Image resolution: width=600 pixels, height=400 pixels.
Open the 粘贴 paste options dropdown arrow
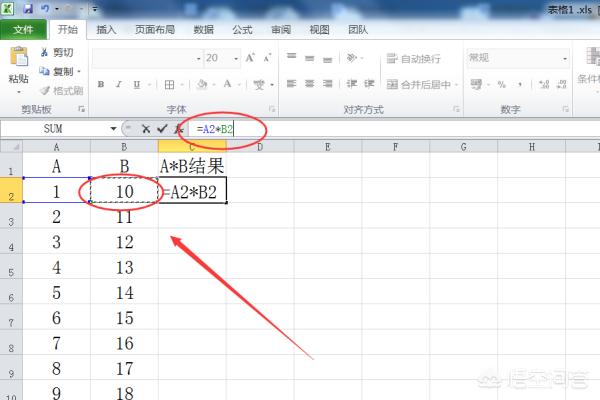click(x=19, y=92)
